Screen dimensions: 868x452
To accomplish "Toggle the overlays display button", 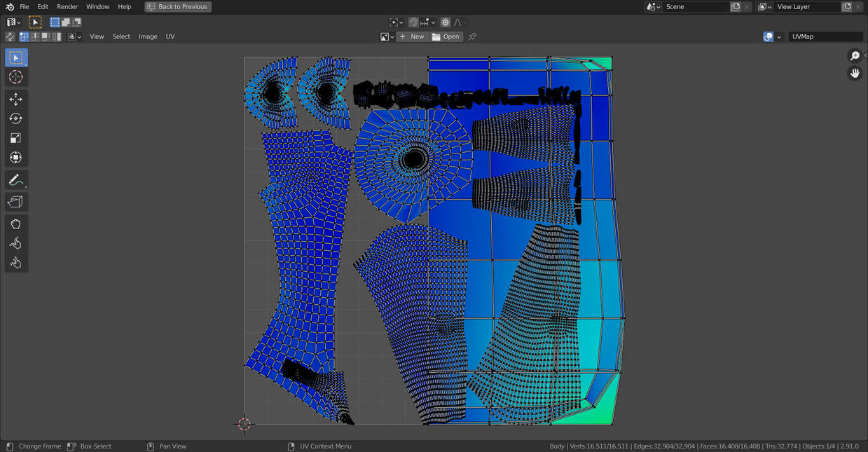I will point(769,36).
